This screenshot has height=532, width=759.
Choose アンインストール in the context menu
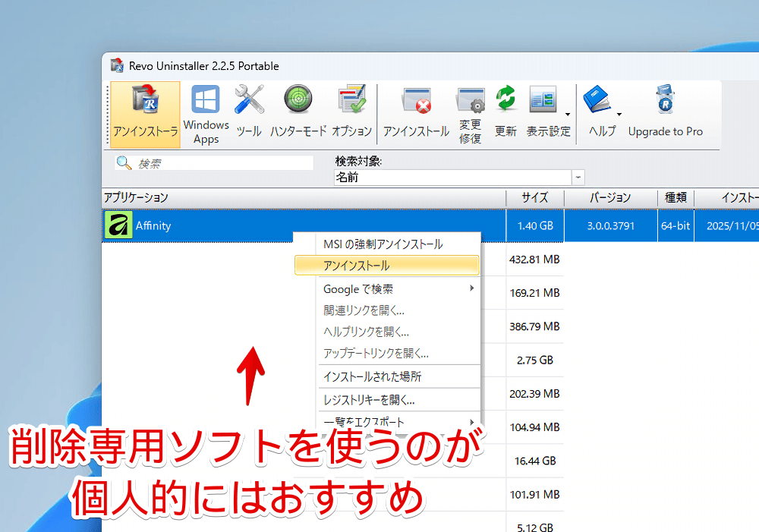(386, 266)
